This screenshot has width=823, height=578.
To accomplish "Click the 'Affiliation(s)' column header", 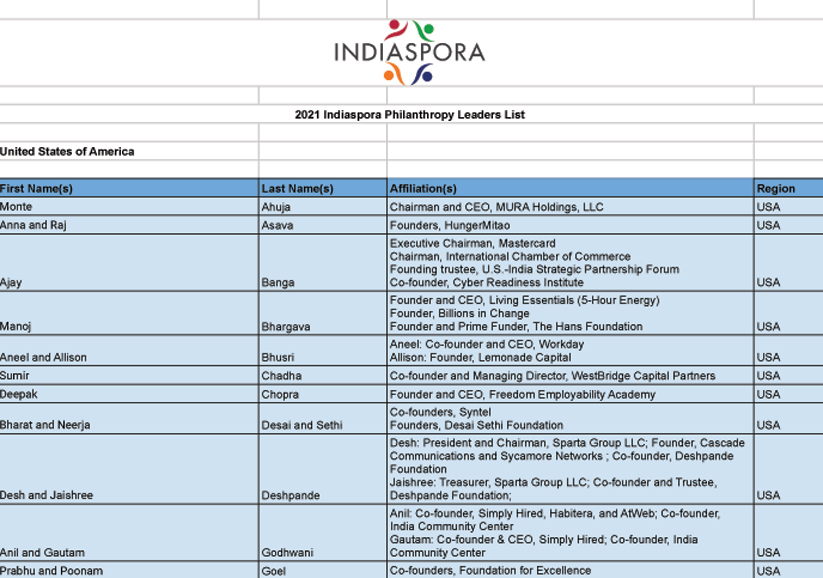I will pos(571,188).
